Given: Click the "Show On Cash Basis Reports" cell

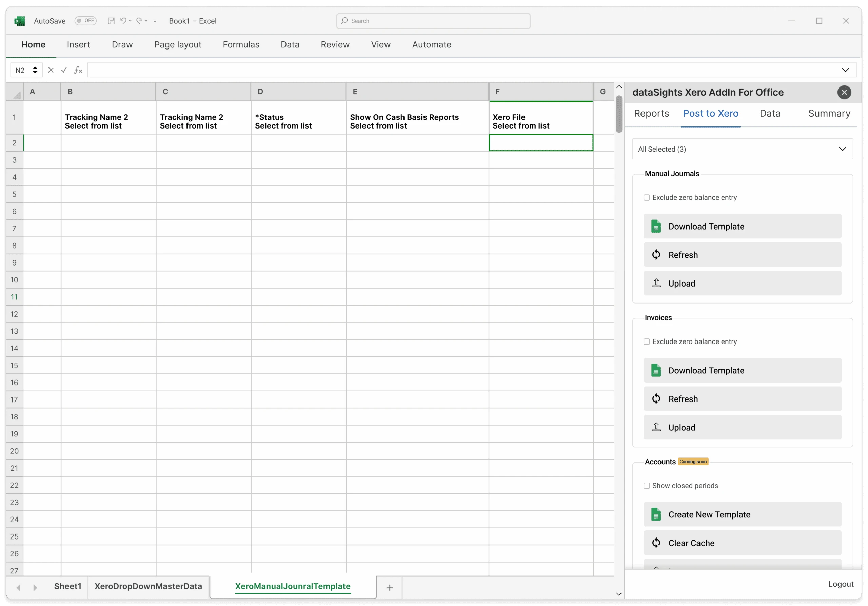Looking at the screenshot, I should 417,118.
